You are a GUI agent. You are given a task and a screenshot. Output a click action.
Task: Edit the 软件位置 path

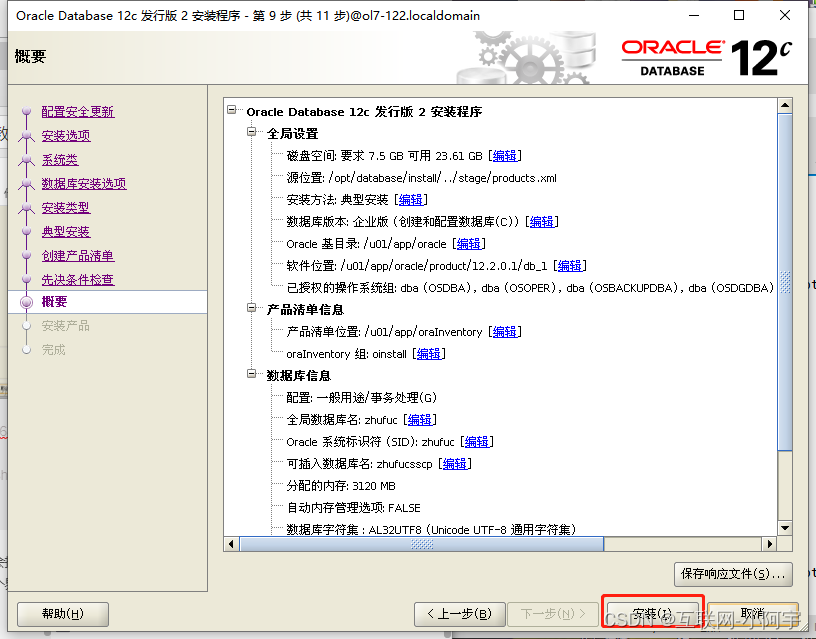[569, 266]
